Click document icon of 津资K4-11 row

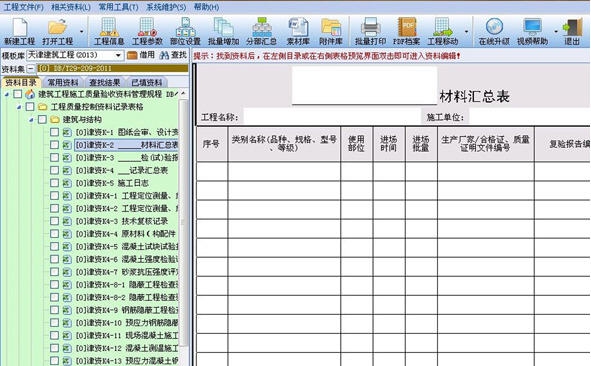(67, 335)
